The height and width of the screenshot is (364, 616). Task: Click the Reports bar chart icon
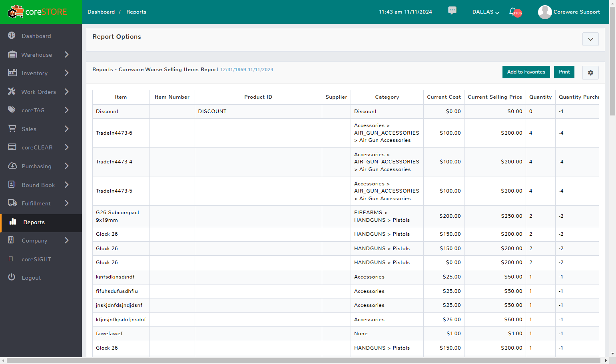[x=13, y=222]
